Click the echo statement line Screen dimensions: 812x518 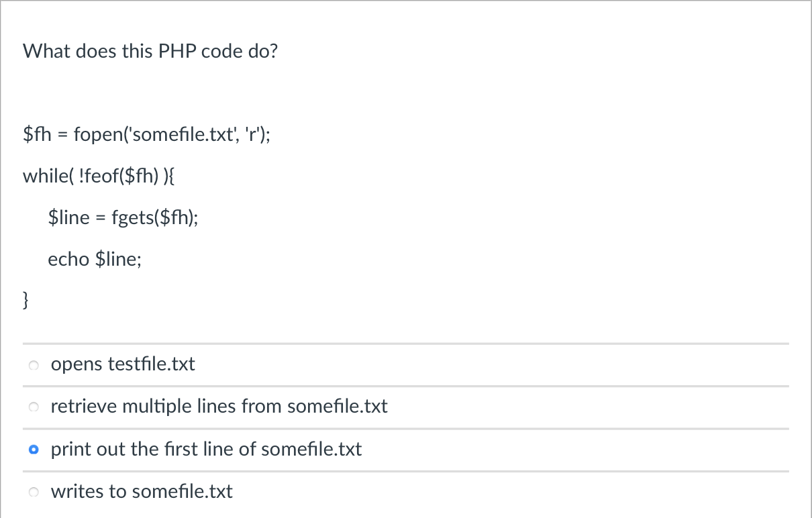tap(95, 259)
